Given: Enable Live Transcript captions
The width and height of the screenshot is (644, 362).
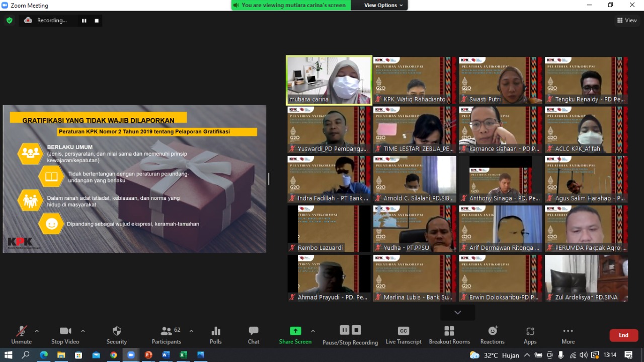Looking at the screenshot, I should point(404,335).
